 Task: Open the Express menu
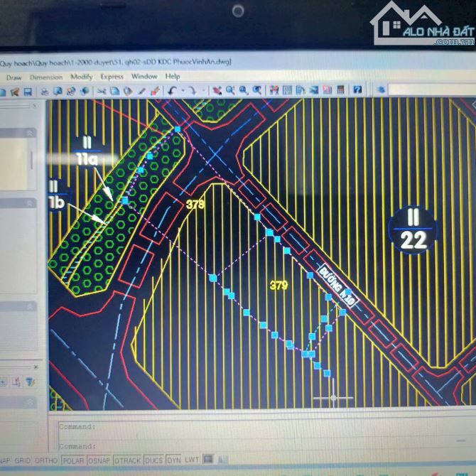click(112, 77)
